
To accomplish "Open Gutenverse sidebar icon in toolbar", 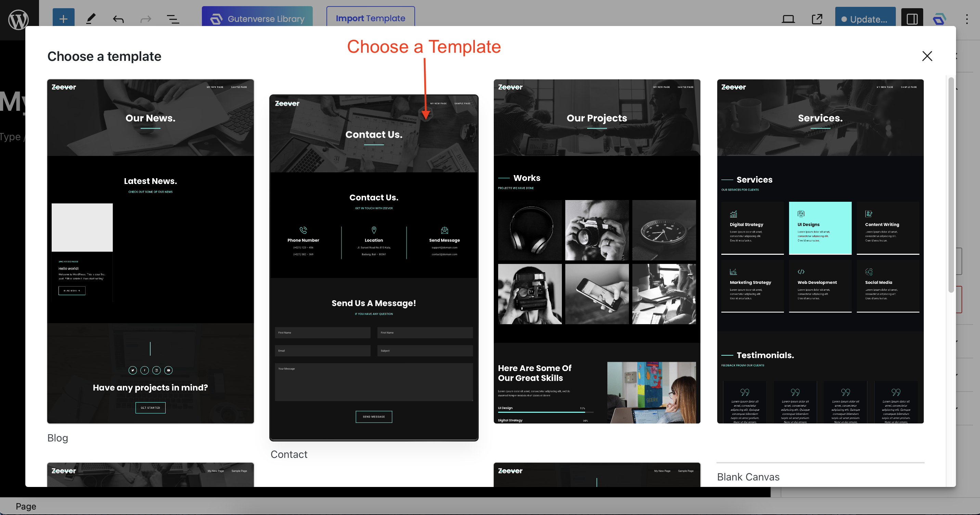I will click(x=939, y=19).
